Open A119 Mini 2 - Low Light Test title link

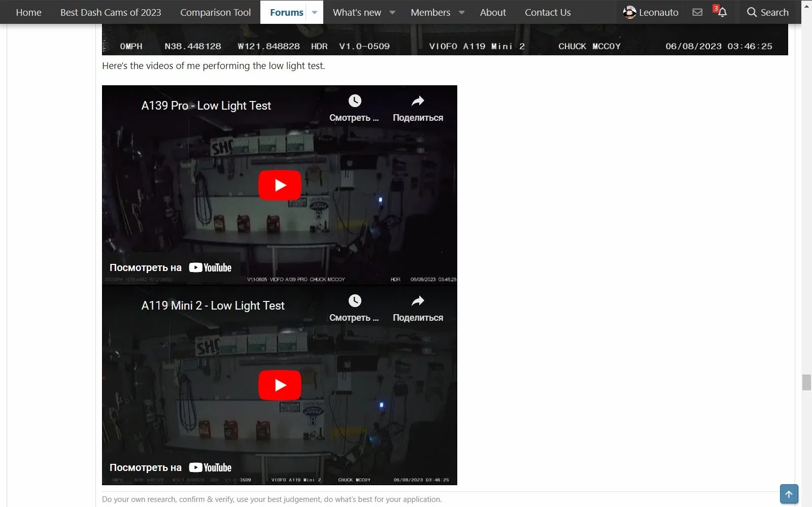pyautogui.click(x=213, y=306)
